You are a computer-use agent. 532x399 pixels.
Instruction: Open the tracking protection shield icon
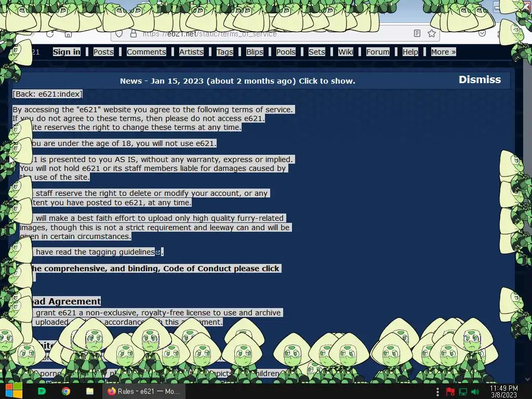click(119, 34)
